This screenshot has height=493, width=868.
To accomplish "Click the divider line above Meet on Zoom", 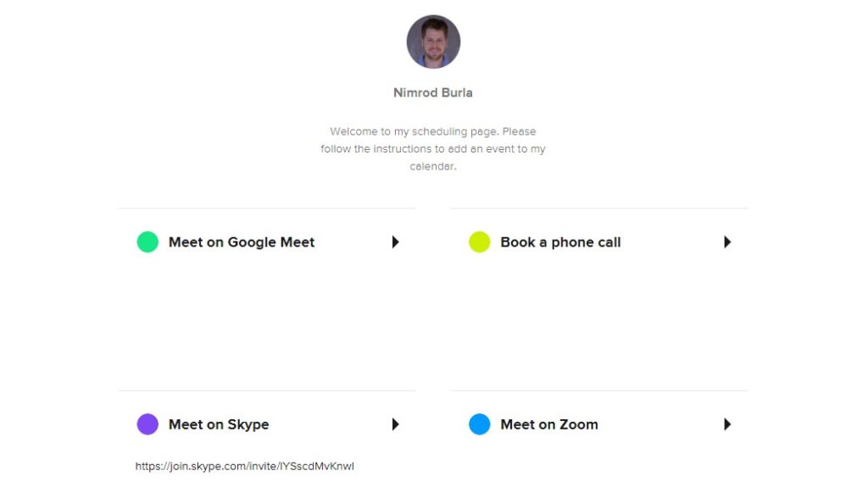I will [599, 391].
